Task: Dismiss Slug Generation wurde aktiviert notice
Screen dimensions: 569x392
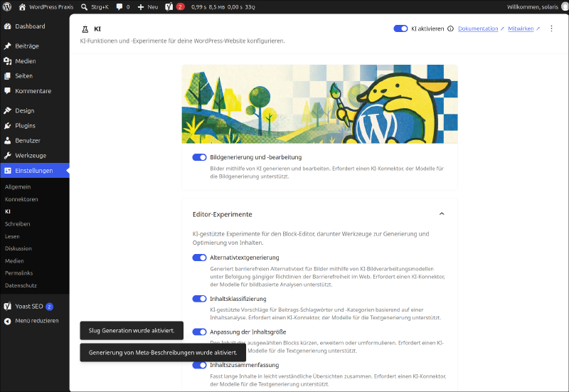Action: 132,330
